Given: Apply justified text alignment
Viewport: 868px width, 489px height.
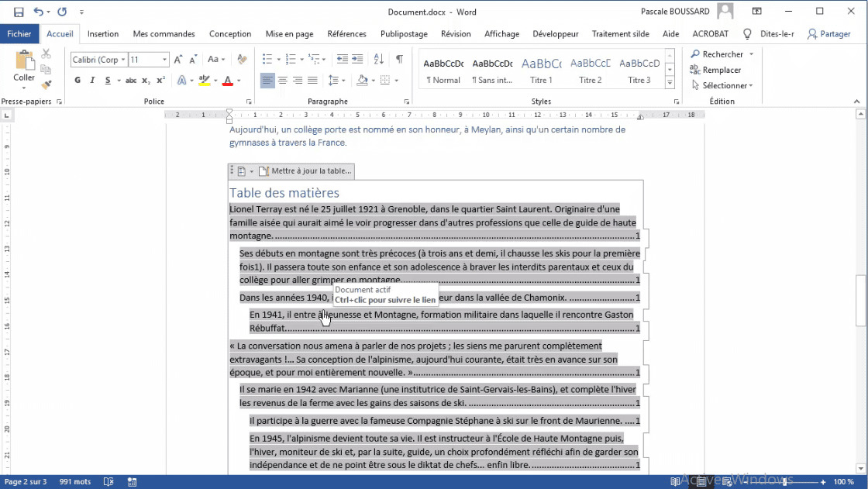Looking at the screenshot, I should tap(312, 81).
